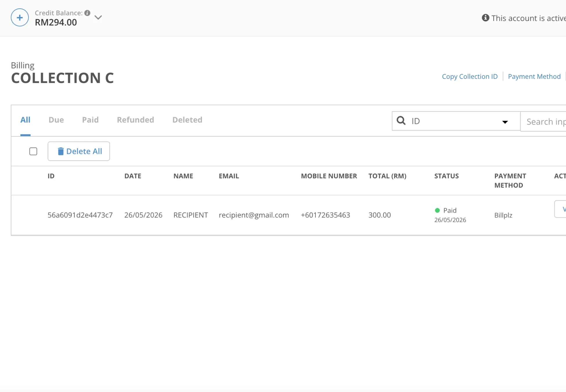Click the account active info icon

(x=485, y=18)
